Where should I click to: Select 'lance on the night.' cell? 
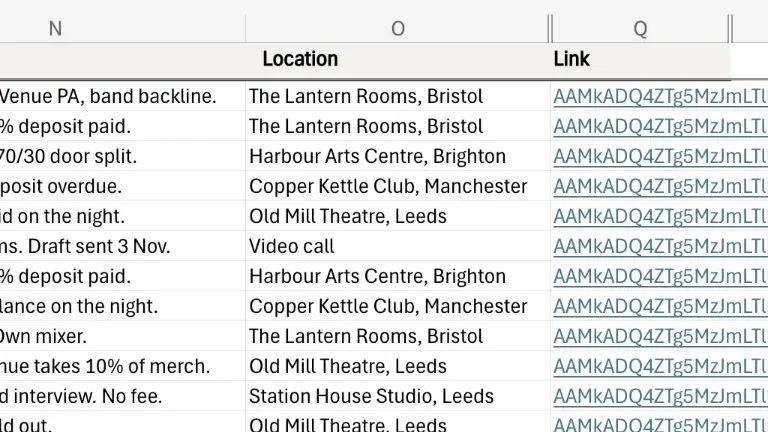(x=122, y=306)
